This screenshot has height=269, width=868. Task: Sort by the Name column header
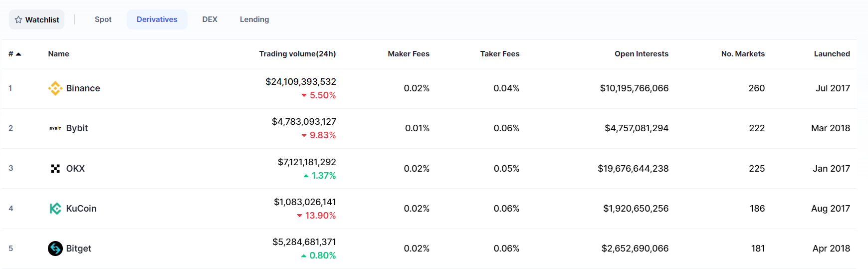pos(58,54)
